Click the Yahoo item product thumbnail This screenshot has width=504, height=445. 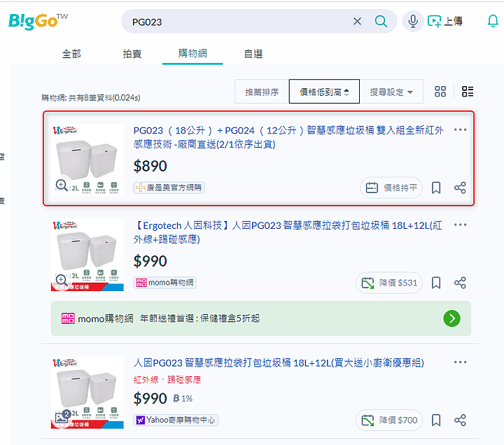[x=87, y=392]
